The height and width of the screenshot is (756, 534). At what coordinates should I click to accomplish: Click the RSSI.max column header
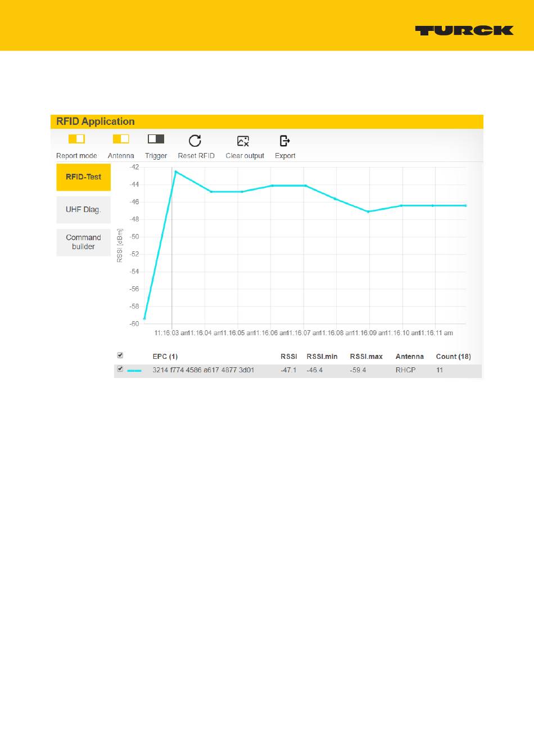(x=366, y=357)
